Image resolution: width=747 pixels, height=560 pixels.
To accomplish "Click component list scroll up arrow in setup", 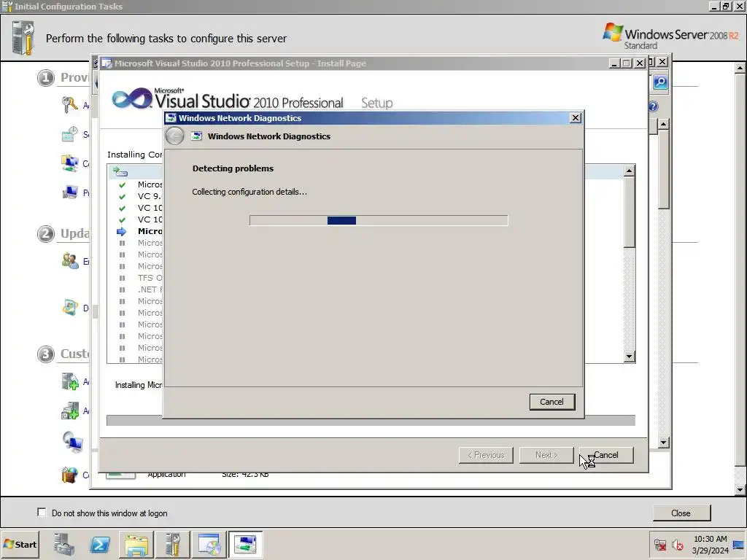I will [630, 171].
